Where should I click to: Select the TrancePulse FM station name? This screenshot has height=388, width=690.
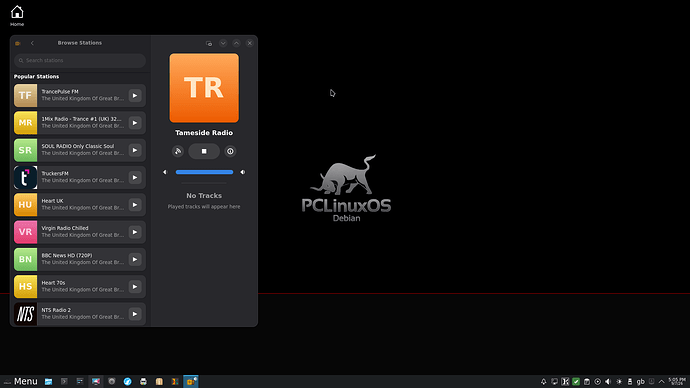60,92
